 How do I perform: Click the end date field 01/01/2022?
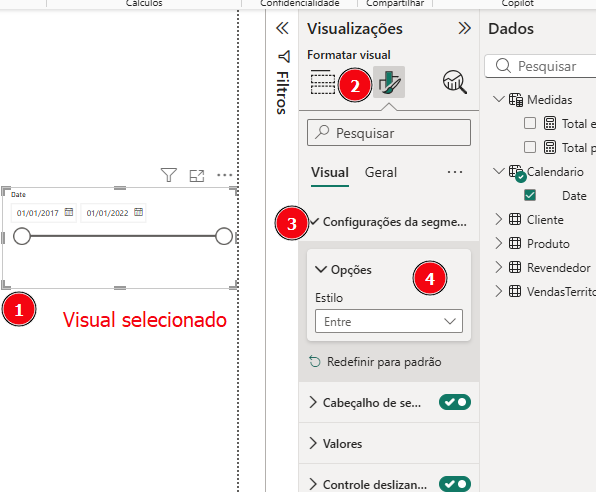(x=113, y=213)
